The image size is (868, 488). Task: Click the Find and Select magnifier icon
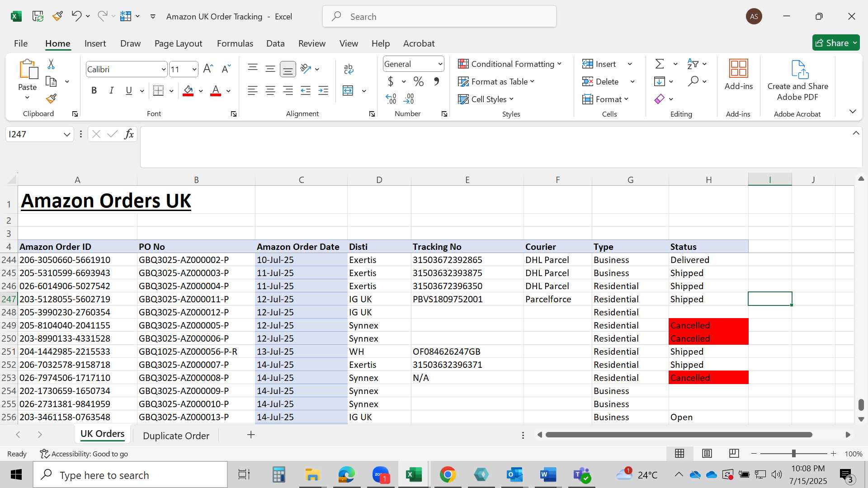click(693, 81)
